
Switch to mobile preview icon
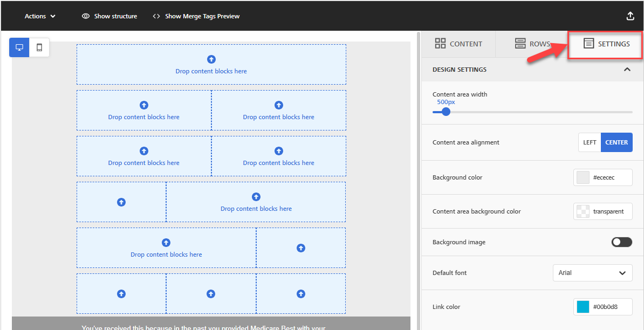pos(38,47)
